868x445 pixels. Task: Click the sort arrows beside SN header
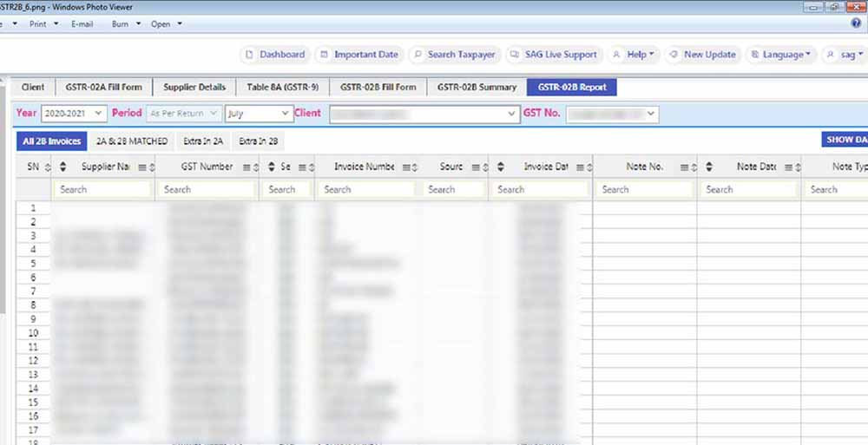[47, 167]
